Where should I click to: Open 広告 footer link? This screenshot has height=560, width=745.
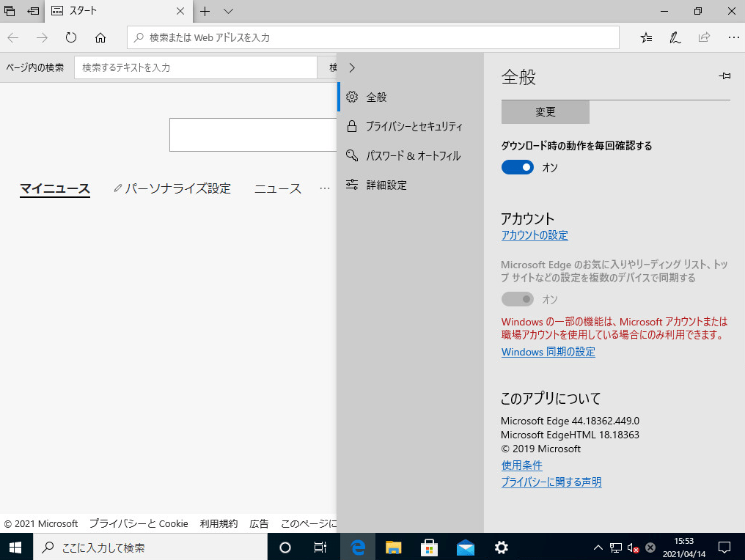click(259, 523)
